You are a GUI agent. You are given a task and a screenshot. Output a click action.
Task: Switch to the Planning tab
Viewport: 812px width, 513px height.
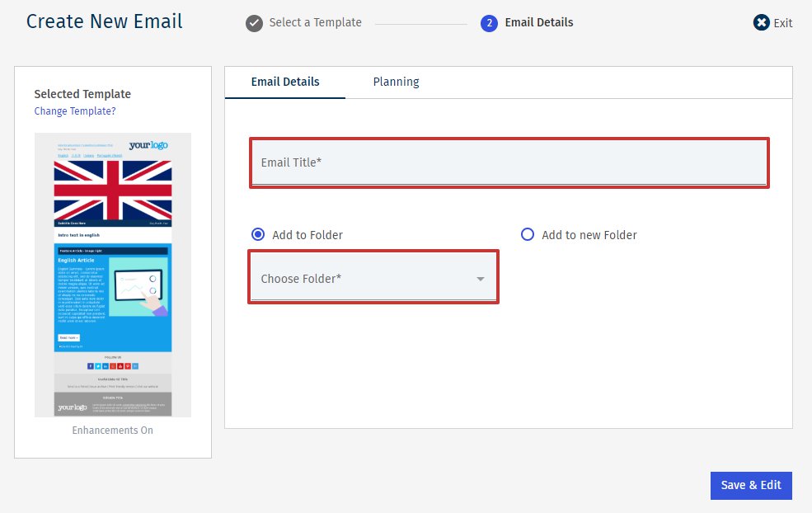click(x=396, y=82)
